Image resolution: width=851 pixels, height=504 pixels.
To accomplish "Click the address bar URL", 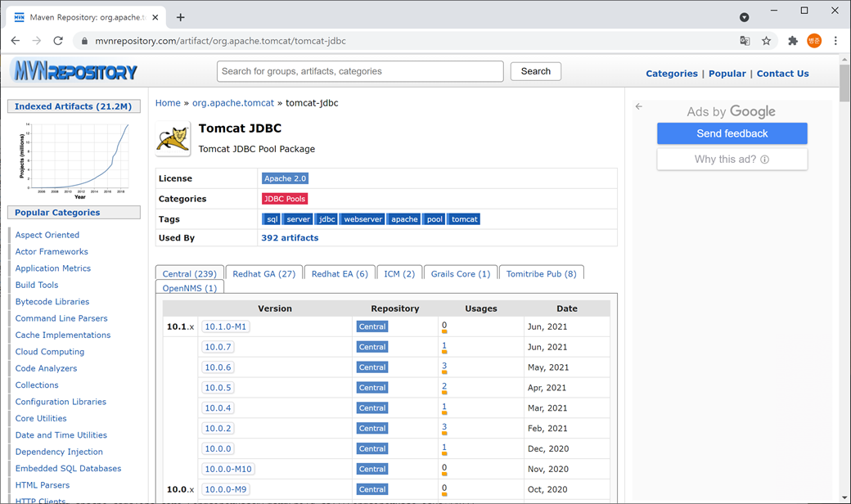I will 220,41.
